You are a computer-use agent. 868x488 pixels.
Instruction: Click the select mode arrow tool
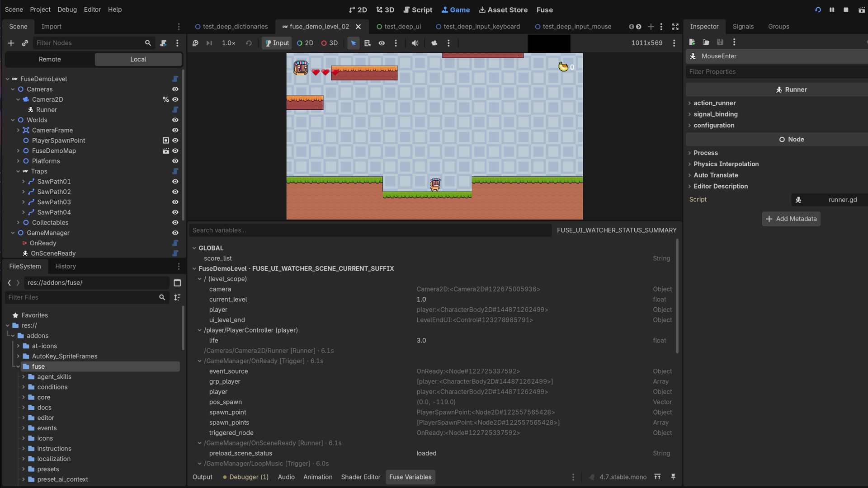pos(353,43)
